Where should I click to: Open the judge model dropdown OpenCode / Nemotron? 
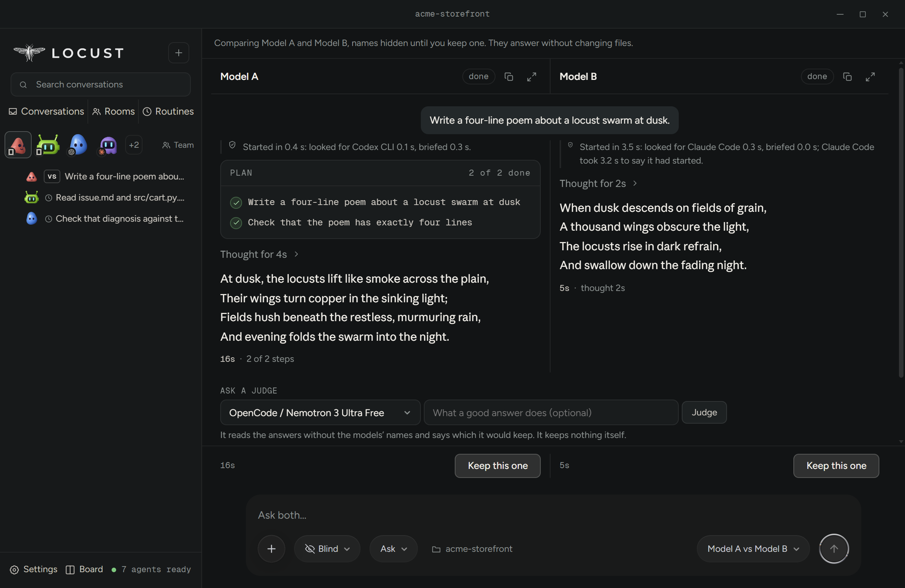(320, 413)
